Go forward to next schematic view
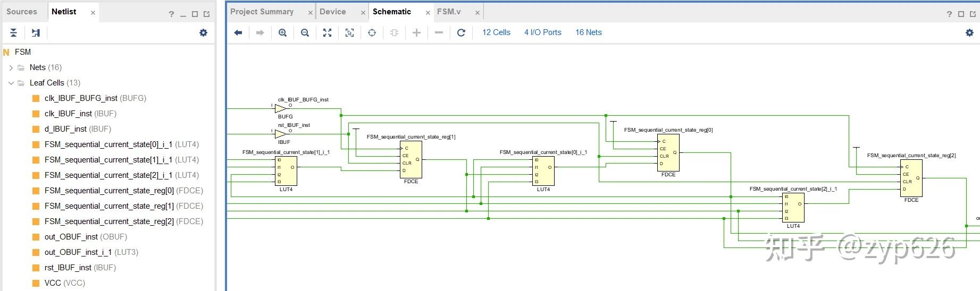Viewport: 980px width, 291px height. (260, 33)
